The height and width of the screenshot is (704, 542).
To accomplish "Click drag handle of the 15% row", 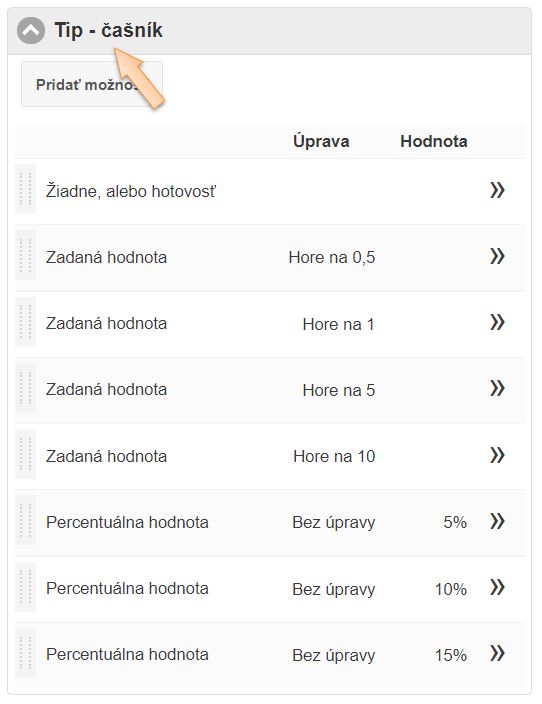I will click(x=26, y=652).
